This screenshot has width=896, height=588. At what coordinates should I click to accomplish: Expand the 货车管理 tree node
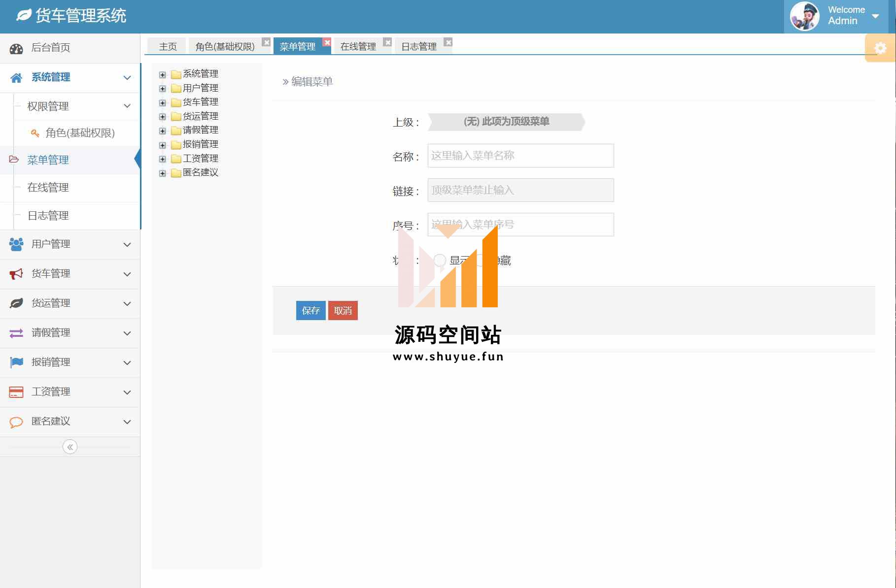point(163,102)
